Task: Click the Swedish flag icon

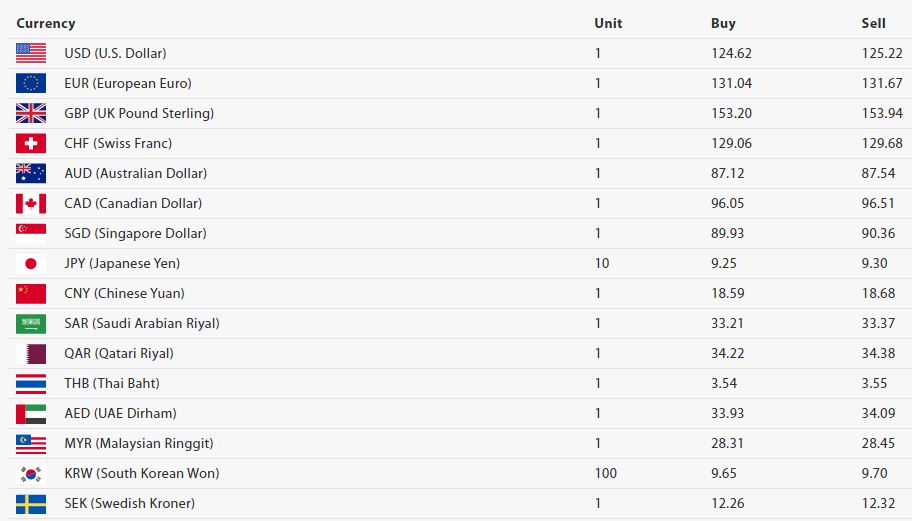Action: (x=31, y=504)
